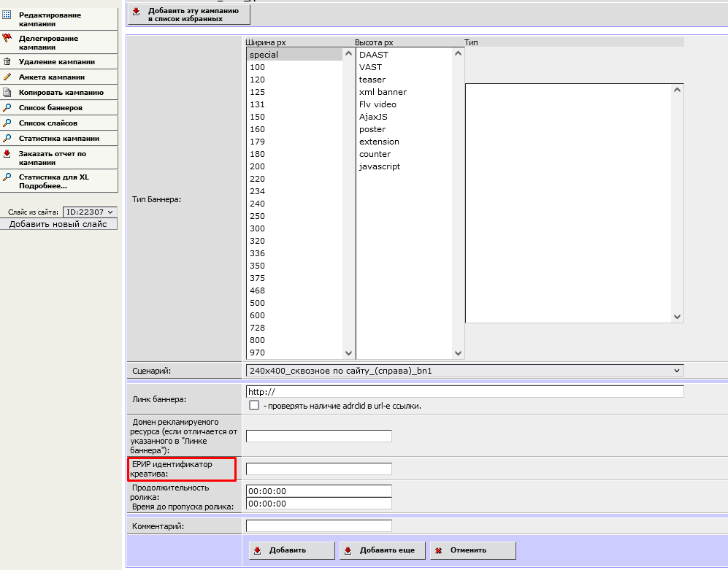Click the download icon on favorites button
Viewport: 728px width, 570px height.
tap(136, 11)
